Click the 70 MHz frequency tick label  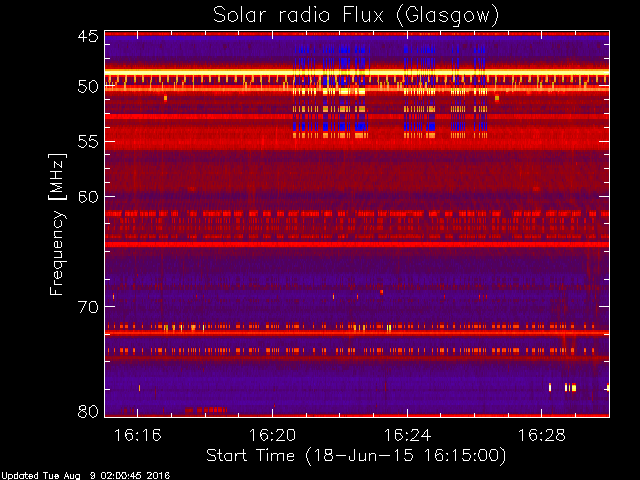[88, 307]
